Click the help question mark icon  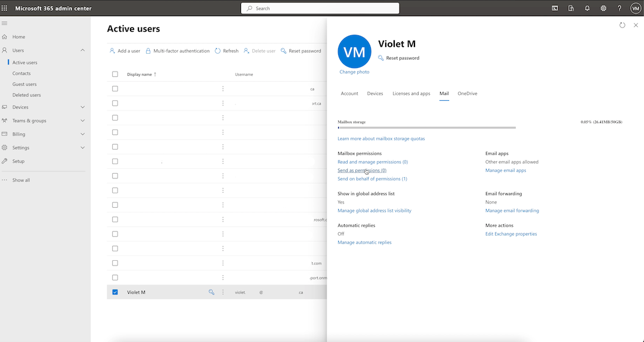620,8
